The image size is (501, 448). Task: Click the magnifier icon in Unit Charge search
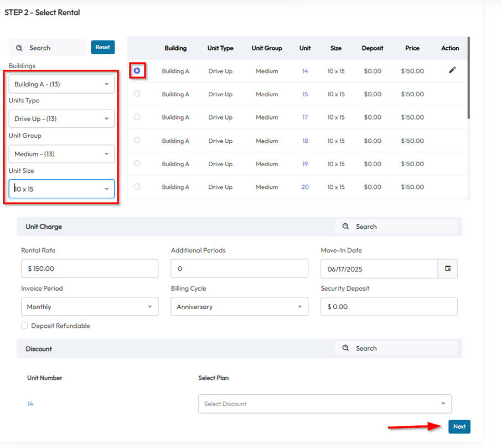pyautogui.click(x=345, y=226)
